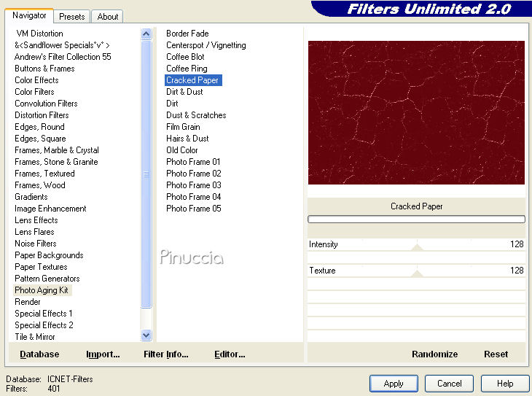
Task: Click the Cracked Paper preview image
Action: [416, 113]
